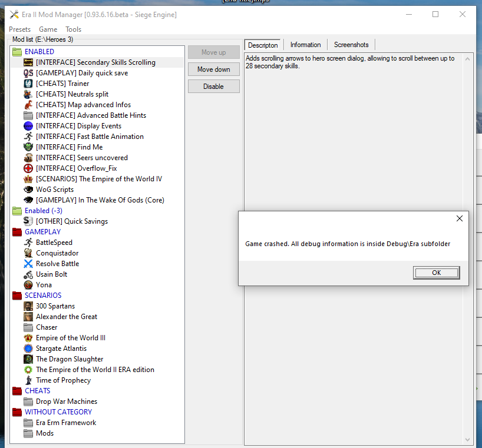Image resolution: width=482 pixels, height=448 pixels.
Task: Collapse the GAMEPLAY category folder
Action: pos(17,232)
